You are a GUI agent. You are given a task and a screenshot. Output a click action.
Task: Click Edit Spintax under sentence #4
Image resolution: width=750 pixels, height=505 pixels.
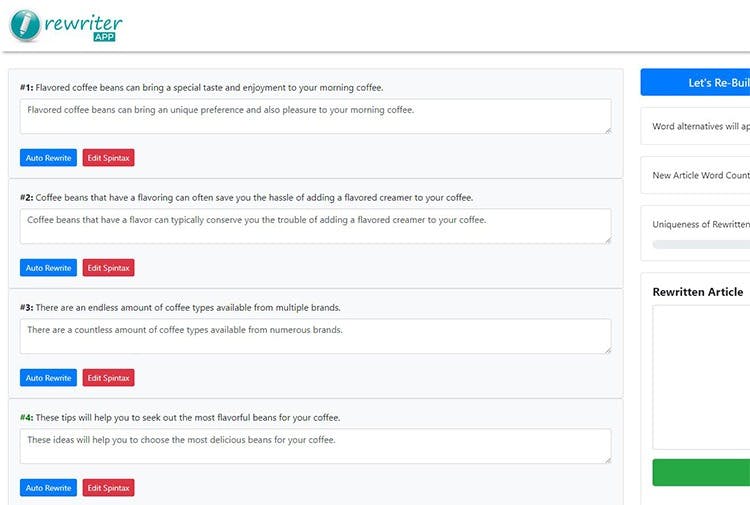(x=108, y=488)
